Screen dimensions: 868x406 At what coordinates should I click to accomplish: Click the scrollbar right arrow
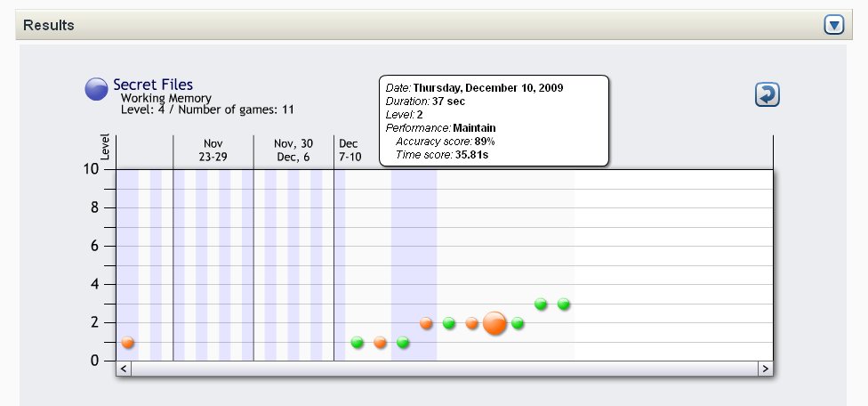point(766,369)
